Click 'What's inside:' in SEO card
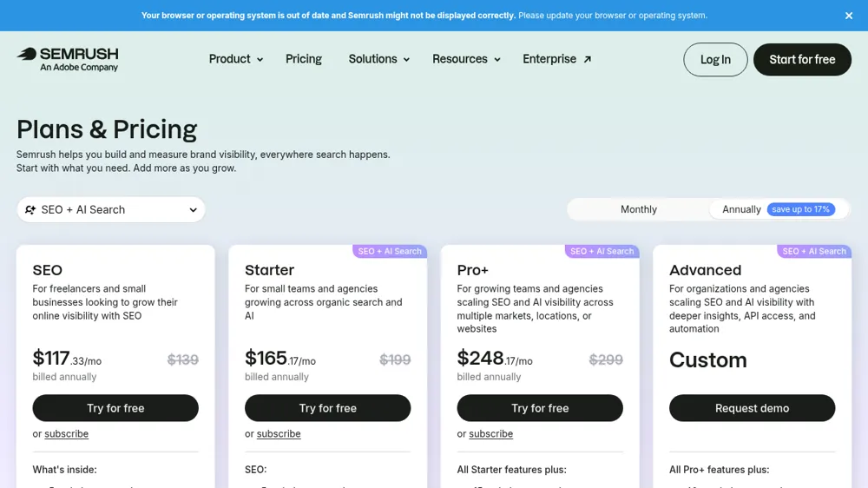This screenshot has width=868, height=488. [64, 470]
